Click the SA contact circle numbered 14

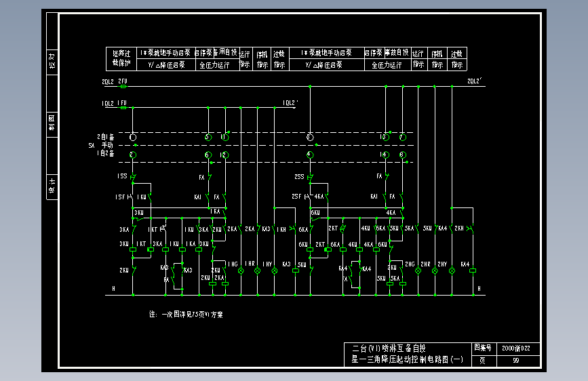pyautogui.click(x=385, y=155)
